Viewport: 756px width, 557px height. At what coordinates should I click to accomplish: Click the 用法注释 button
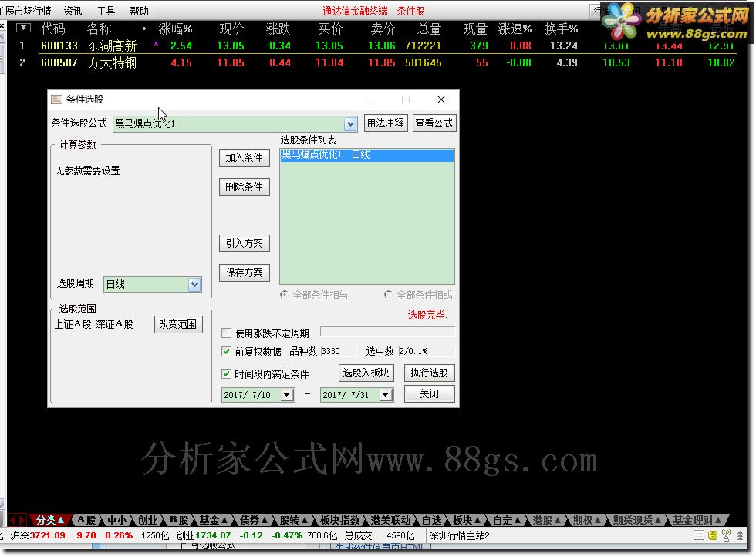coord(385,123)
